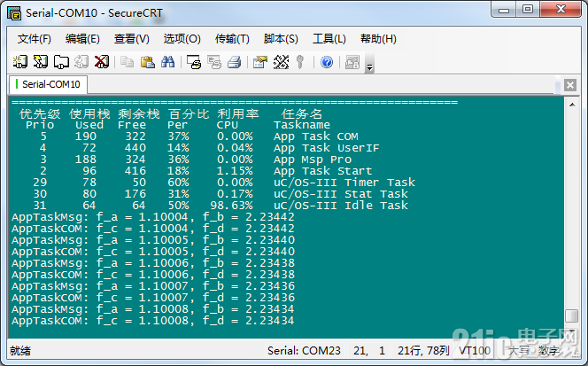Click the Find binoculars icon
Viewport: 588px width, 366px height.
167,62
